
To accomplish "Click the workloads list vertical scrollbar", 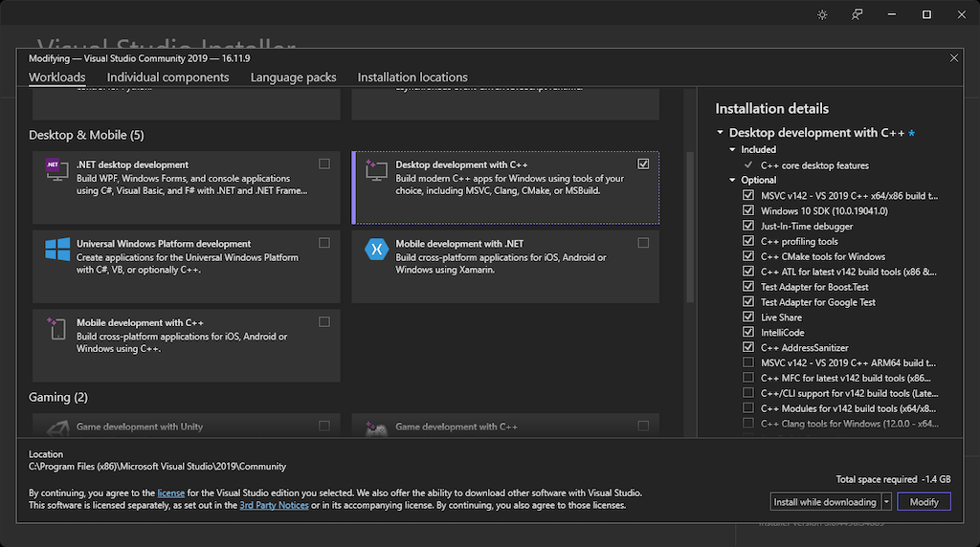I will tap(689, 225).
